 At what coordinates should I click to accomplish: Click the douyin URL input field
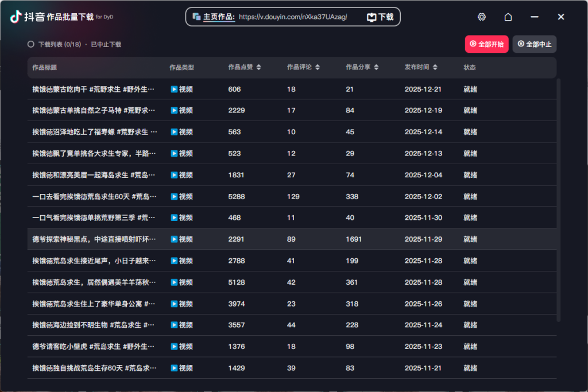coord(293,17)
